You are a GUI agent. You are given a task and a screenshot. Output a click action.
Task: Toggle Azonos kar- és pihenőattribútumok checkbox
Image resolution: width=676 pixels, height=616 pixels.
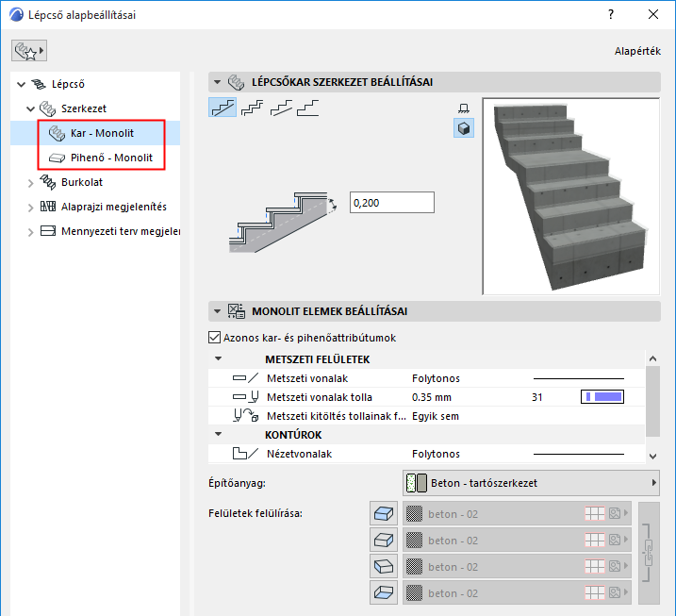click(x=214, y=338)
